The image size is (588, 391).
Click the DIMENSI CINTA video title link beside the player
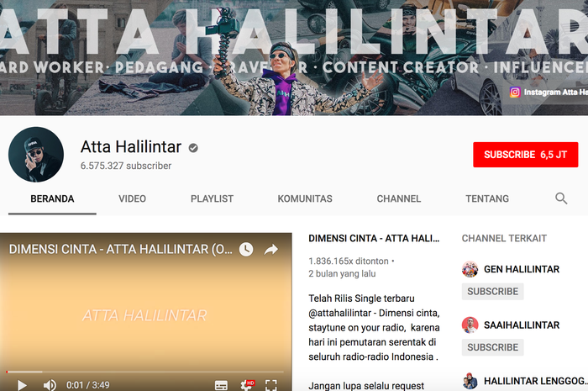tap(374, 238)
